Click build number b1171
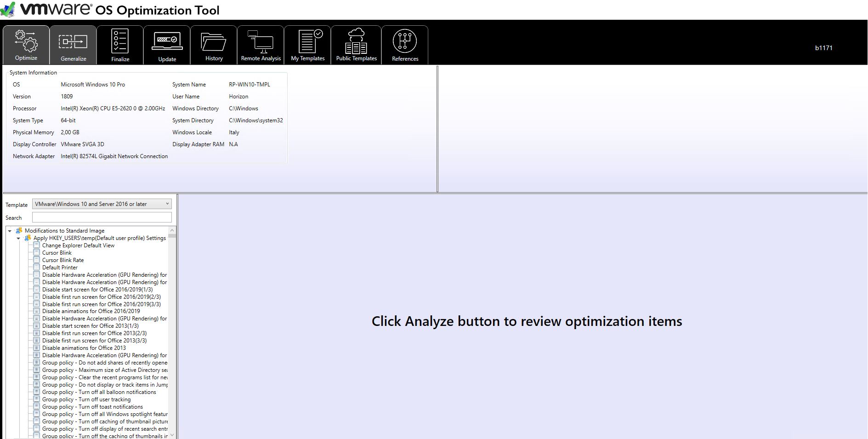 tap(823, 47)
